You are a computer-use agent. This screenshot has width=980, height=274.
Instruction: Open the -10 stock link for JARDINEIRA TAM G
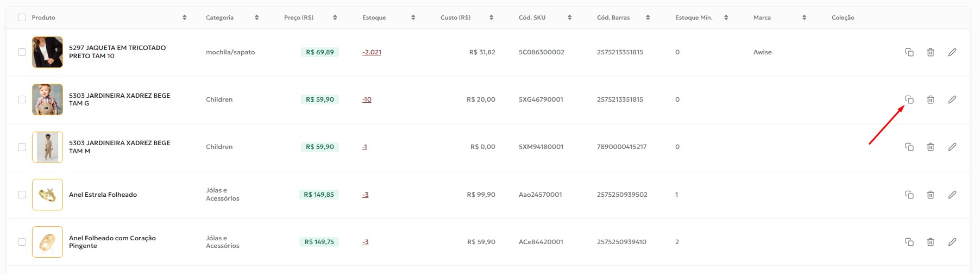tap(367, 99)
